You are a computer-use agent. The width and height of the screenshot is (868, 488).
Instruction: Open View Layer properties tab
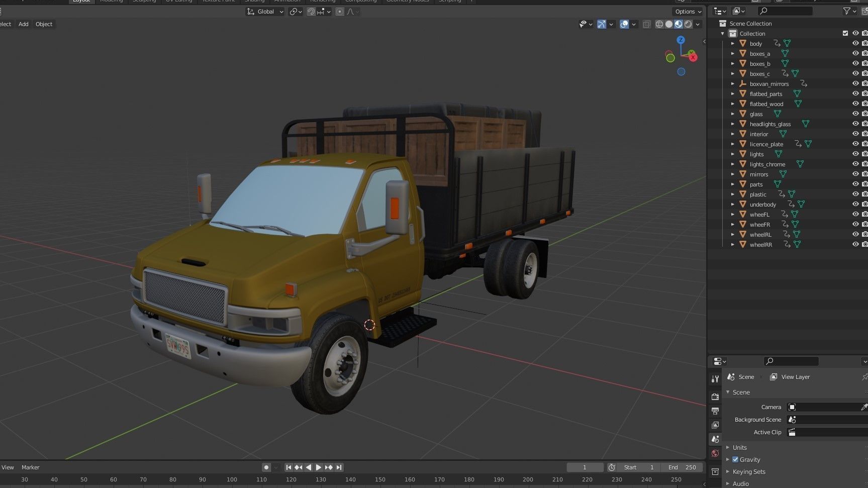click(x=715, y=425)
